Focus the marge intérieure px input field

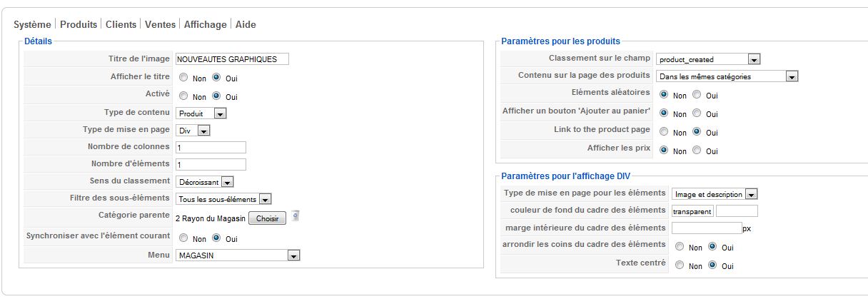(707, 228)
